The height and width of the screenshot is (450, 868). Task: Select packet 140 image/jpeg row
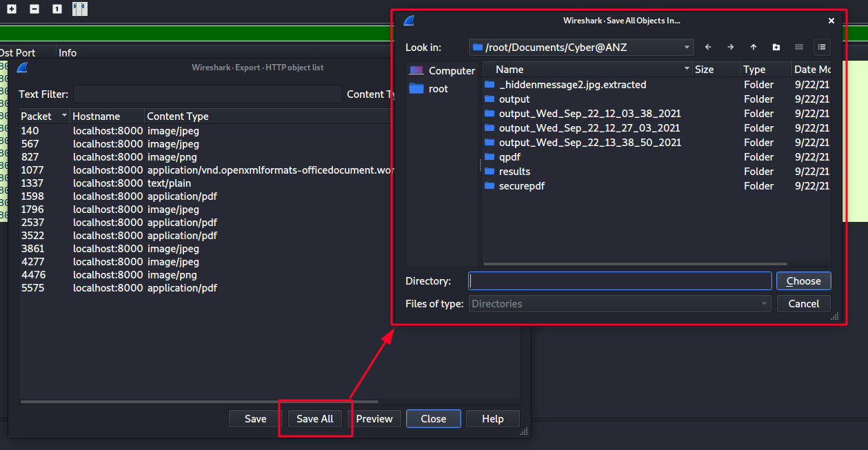coord(206,130)
